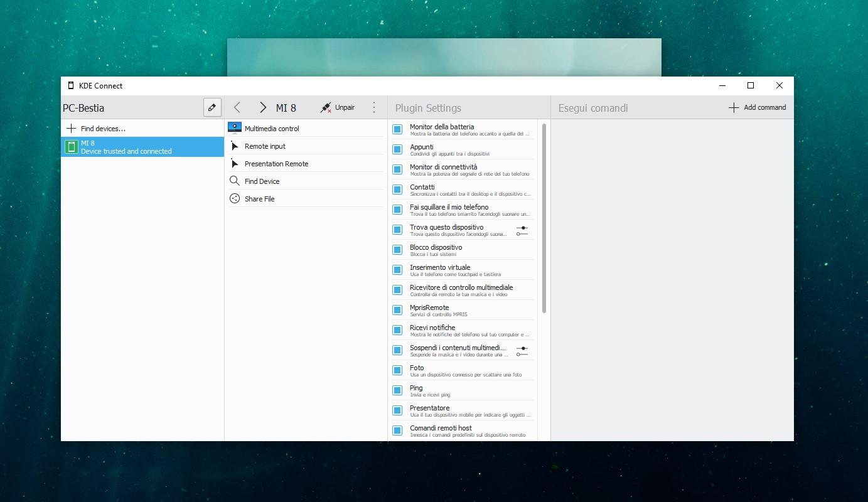Toggle Comandi remoti host checkbox

[x=397, y=430]
